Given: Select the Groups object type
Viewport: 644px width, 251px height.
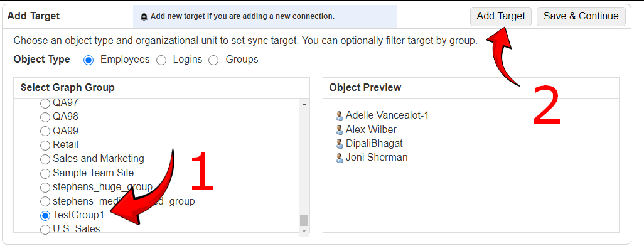Looking at the screenshot, I should pyautogui.click(x=213, y=60).
